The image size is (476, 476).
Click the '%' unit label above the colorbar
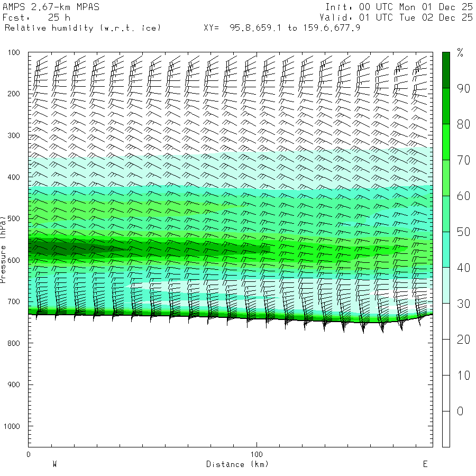coord(460,53)
